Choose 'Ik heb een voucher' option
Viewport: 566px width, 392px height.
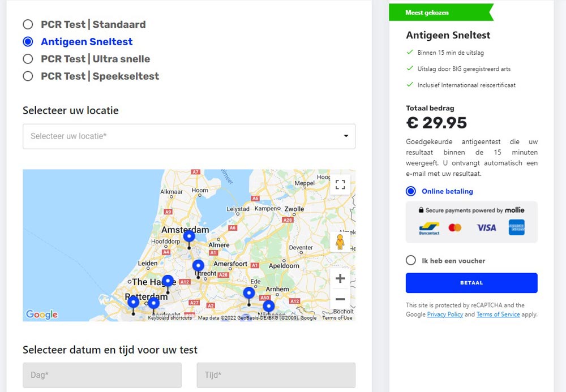pos(411,261)
